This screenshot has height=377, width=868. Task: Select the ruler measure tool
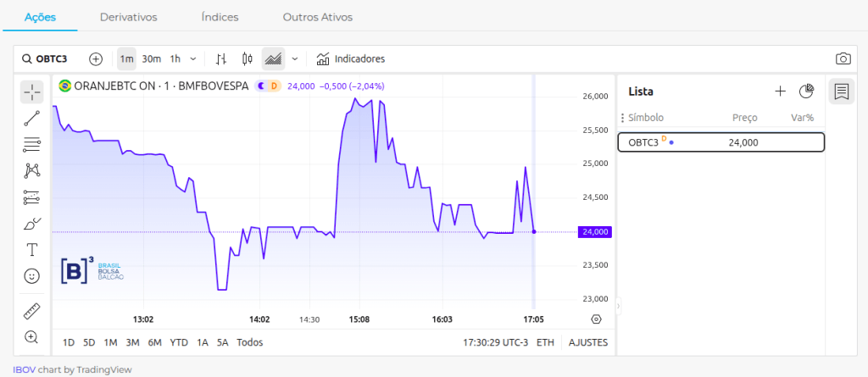click(x=31, y=311)
